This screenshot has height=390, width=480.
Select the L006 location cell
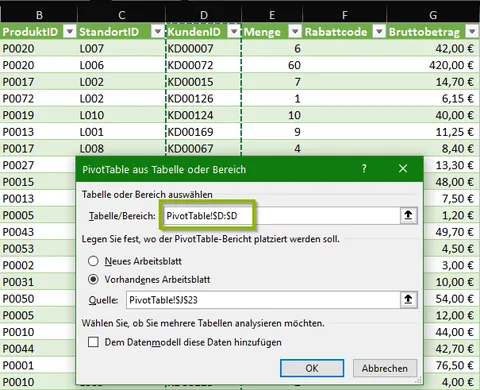(121, 65)
